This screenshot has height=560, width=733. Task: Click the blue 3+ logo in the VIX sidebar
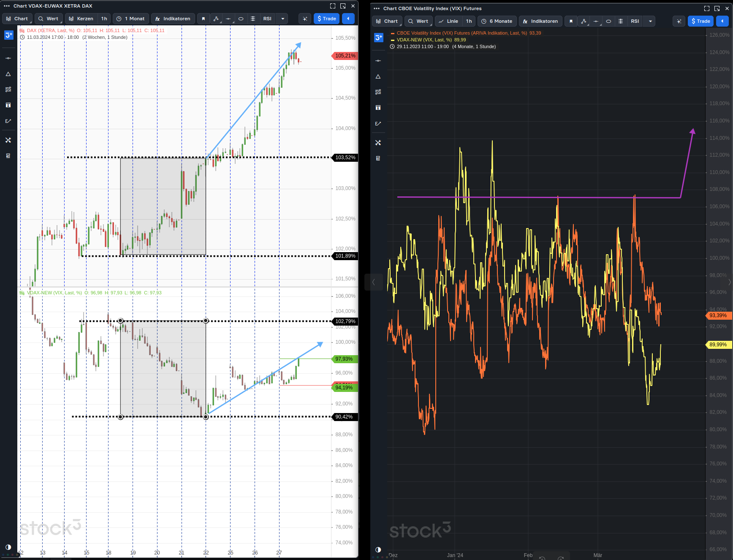point(379,38)
